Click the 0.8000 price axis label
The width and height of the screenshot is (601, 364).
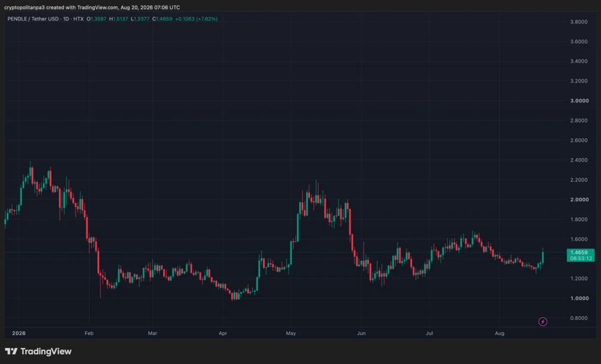579,318
